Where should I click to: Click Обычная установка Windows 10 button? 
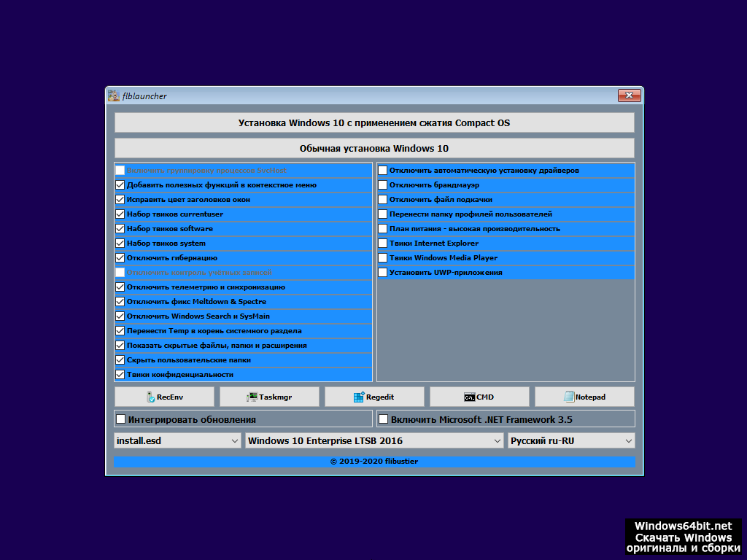(374, 148)
